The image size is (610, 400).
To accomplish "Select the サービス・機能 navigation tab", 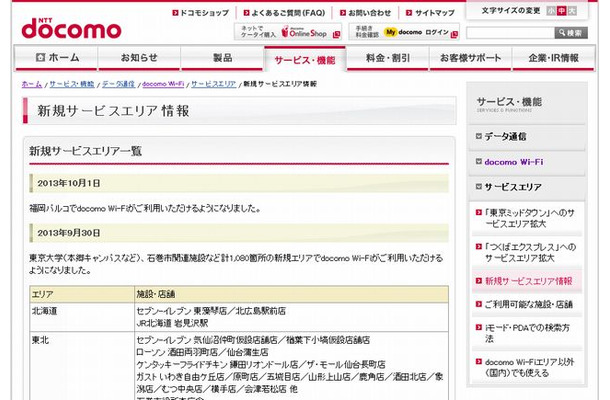I will tap(305, 60).
